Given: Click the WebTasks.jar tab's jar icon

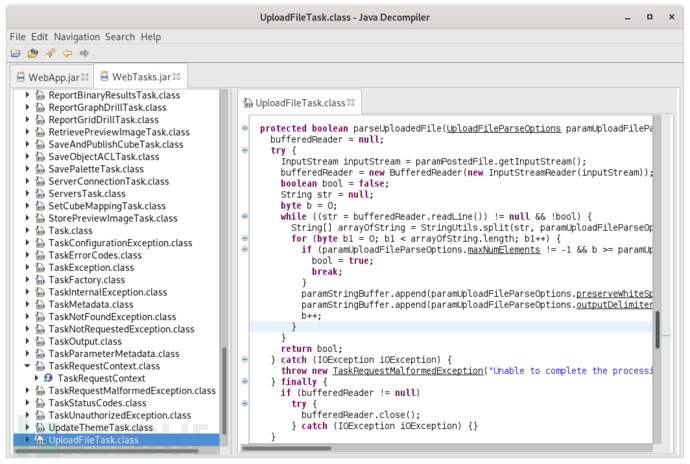Looking at the screenshot, I should [x=104, y=77].
